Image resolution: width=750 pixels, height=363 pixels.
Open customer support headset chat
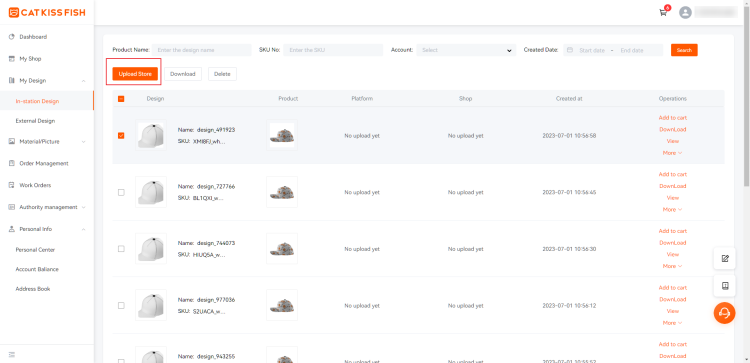click(x=725, y=313)
